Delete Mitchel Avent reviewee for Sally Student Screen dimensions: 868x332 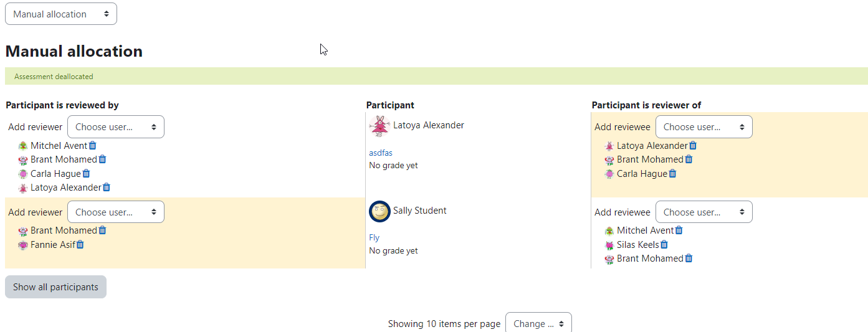click(x=679, y=230)
